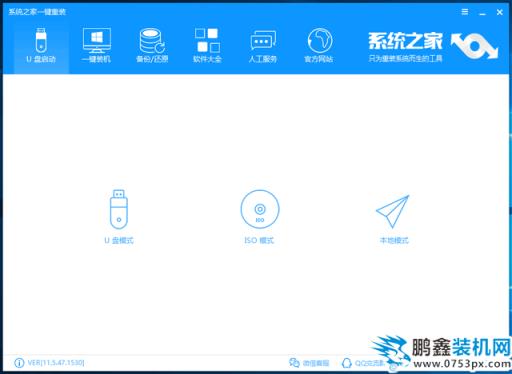
Task: Open the hamburger menu in title bar
Action: (x=465, y=12)
